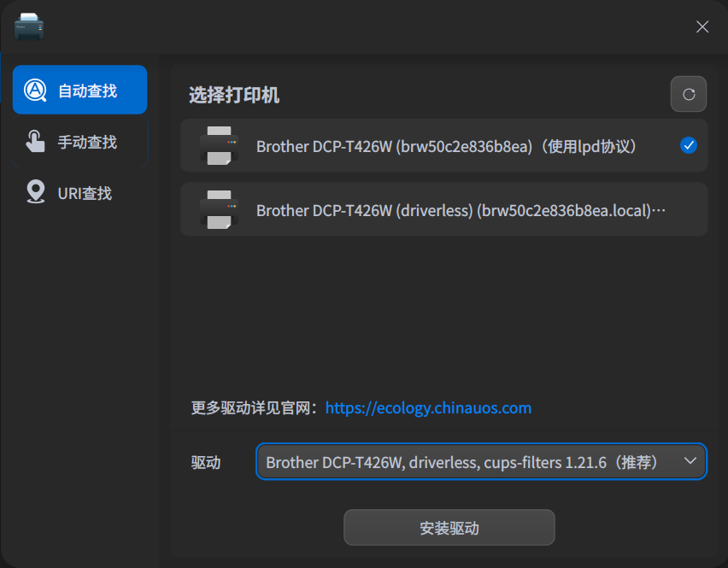Click the printer thumbnail of the driverless entry

pos(218,209)
